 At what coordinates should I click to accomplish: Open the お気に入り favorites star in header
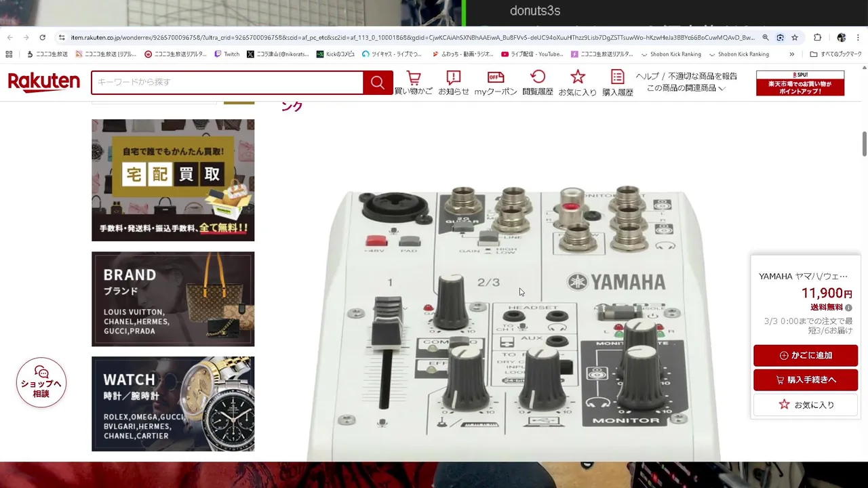tap(578, 83)
